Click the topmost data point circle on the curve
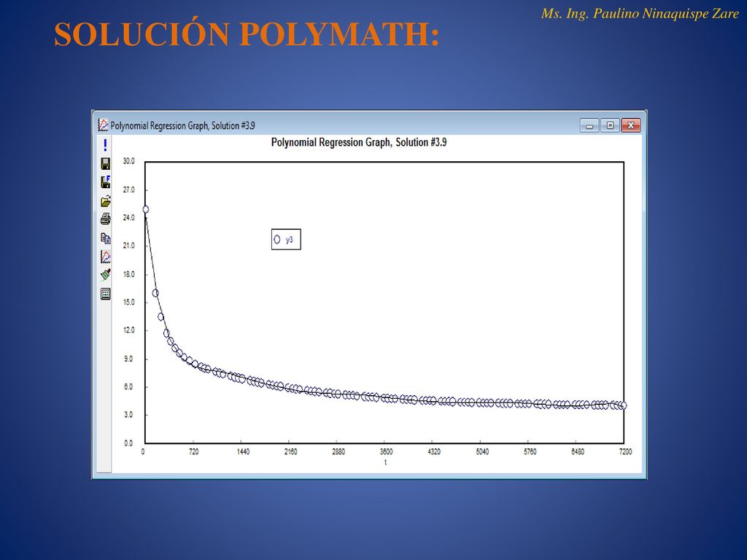This screenshot has width=747, height=560. [145, 209]
